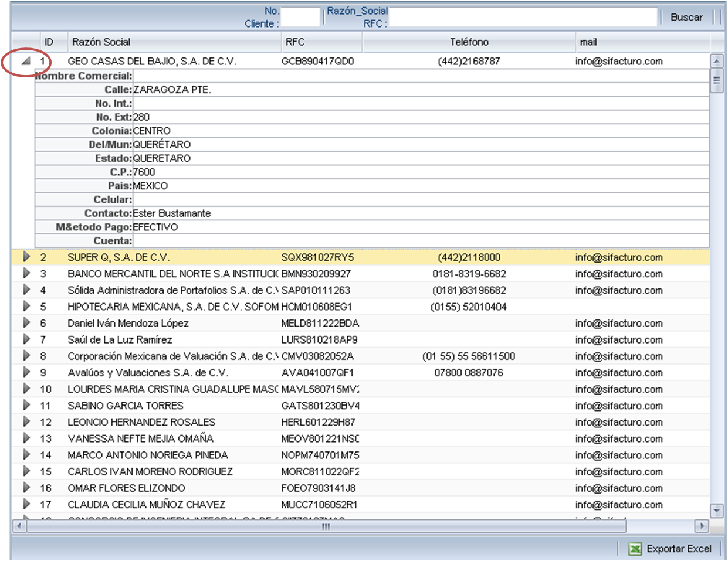Click the Buscar button
728x561 pixels.
tap(686, 17)
